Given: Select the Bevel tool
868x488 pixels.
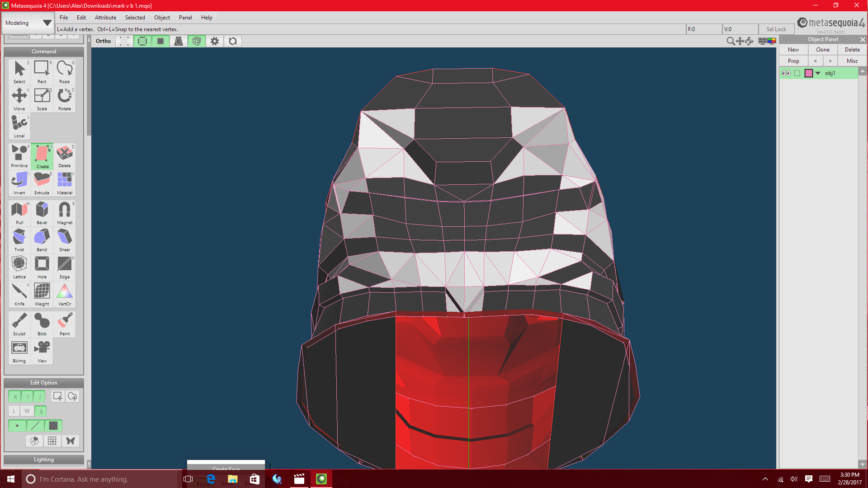Looking at the screenshot, I should (x=42, y=213).
